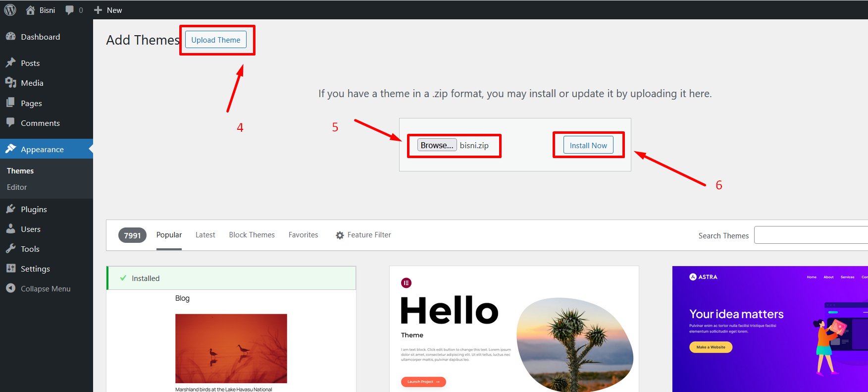Image resolution: width=868 pixels, height=392 pixels.
Task: Open the comments bubble icon in admin bar
Action: 69,10
